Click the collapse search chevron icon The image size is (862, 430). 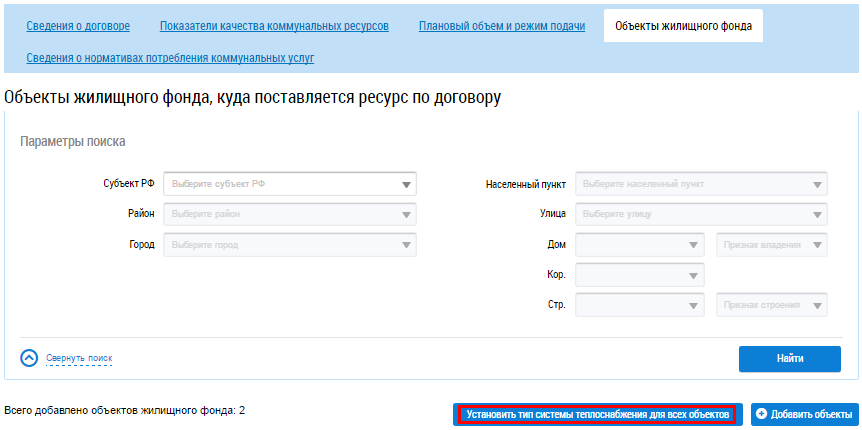click(x=29, y=358)
